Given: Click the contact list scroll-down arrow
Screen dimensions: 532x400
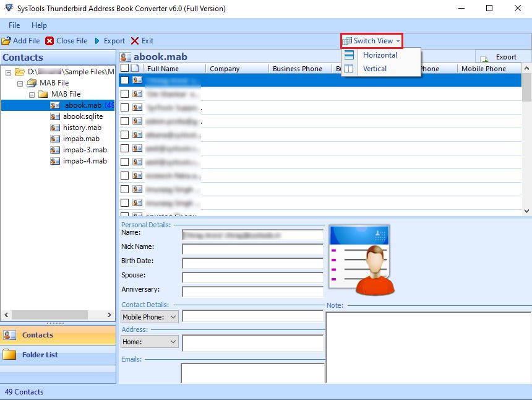Looking at the screenshot, I should [526, 211].
